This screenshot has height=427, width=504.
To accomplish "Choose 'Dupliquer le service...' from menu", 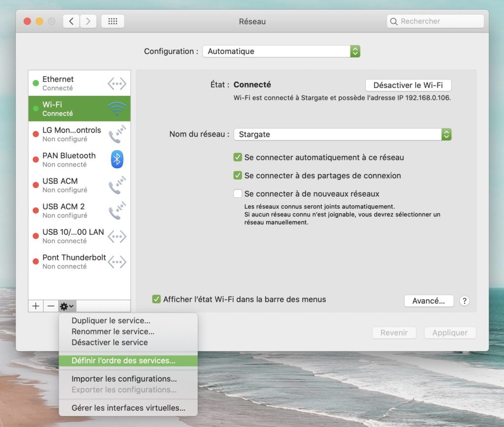I will [128, 321].
